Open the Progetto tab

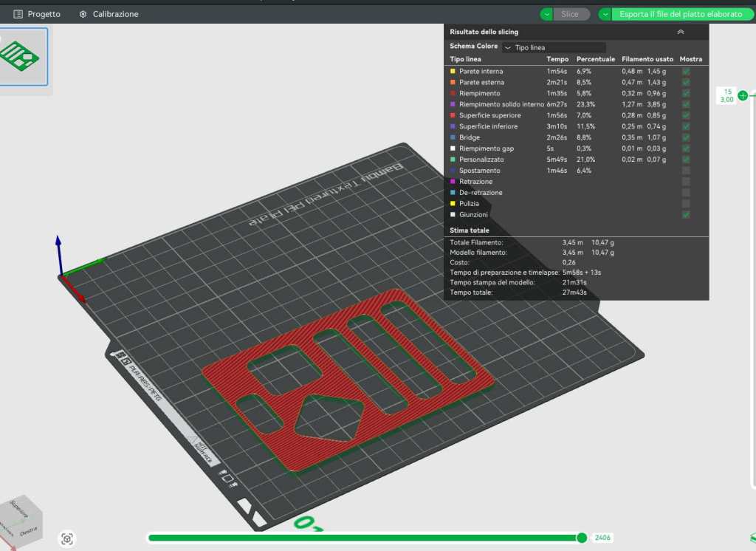coord(44,14)
